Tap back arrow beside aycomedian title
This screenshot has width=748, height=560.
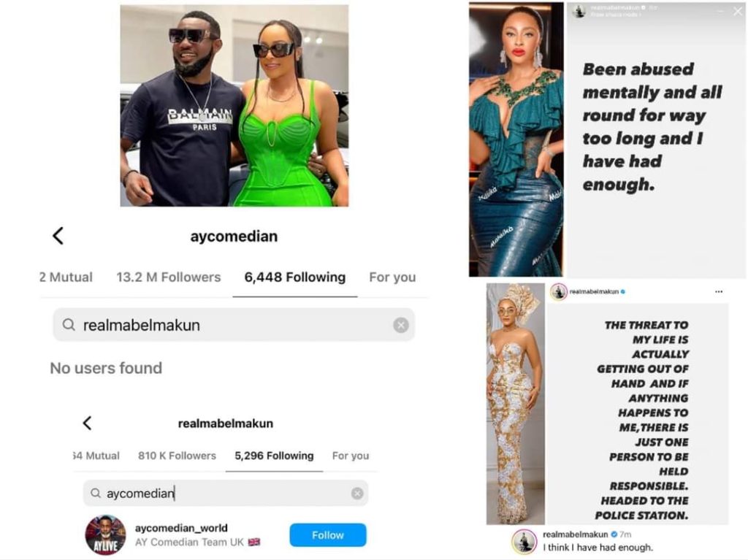[x=58, y=236]
